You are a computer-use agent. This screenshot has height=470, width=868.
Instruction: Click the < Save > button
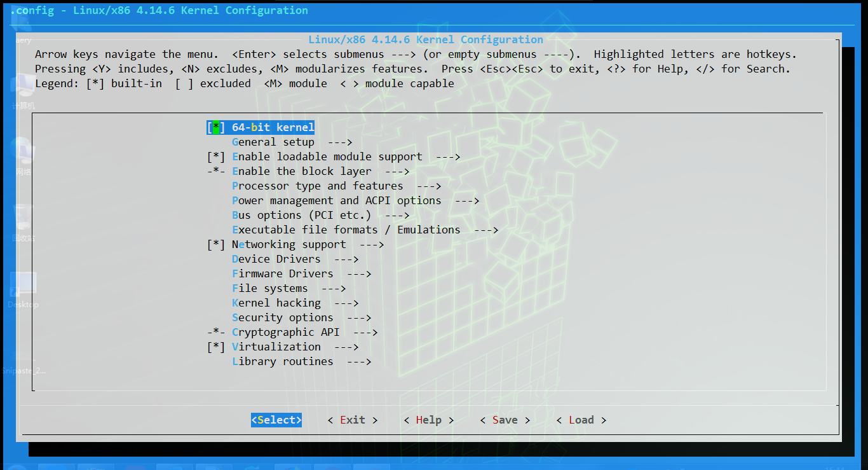[505, 420]
